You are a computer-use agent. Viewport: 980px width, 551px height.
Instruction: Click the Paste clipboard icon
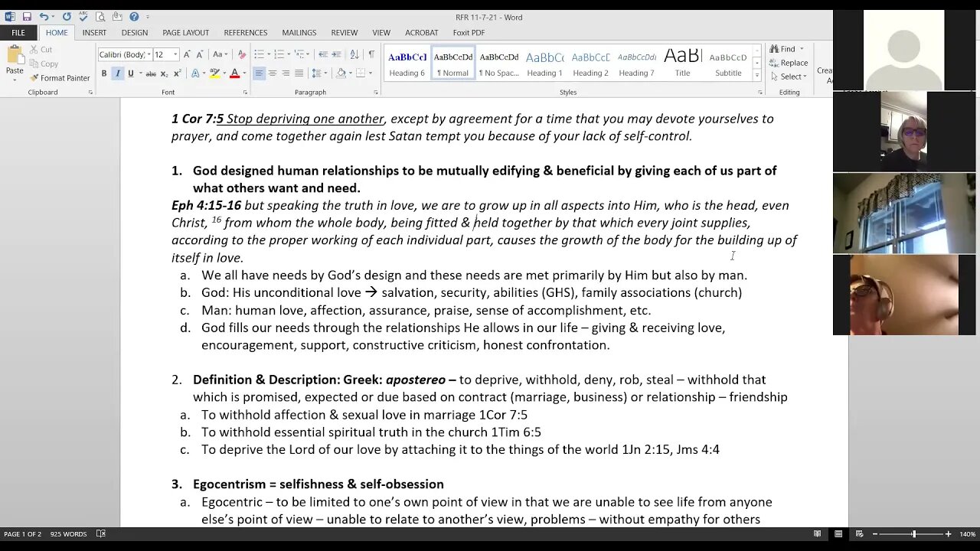[x=15, y=55]
